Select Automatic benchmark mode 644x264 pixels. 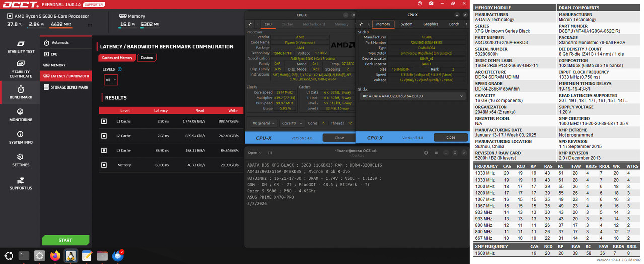point(65,42)
